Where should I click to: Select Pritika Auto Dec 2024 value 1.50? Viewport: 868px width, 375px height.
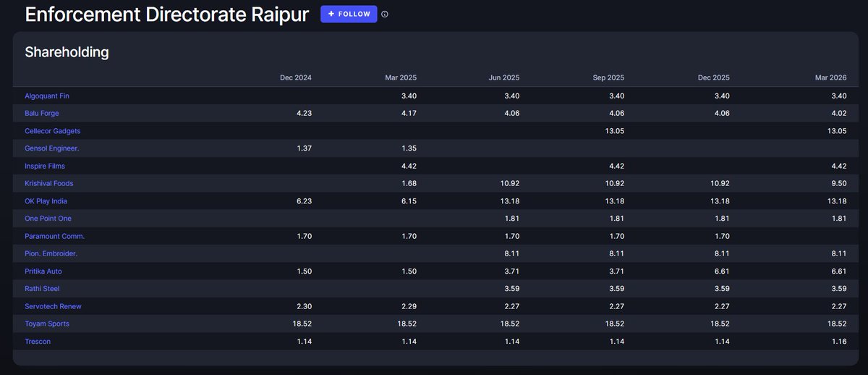click(x=304, y=271)
